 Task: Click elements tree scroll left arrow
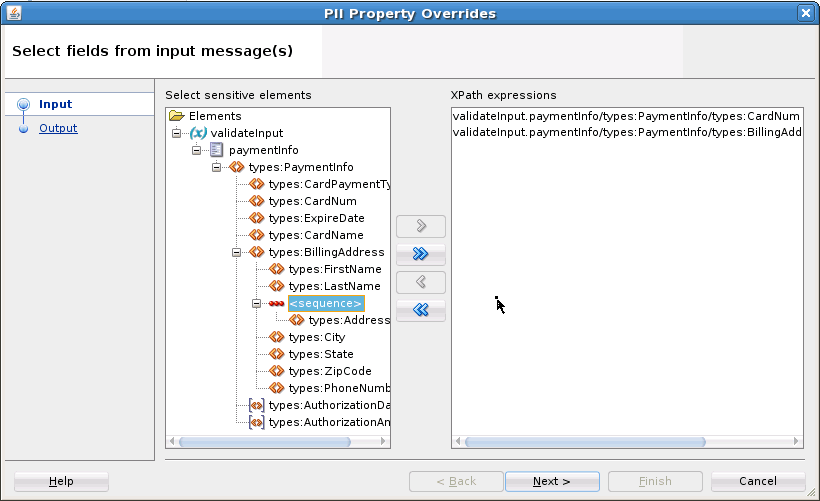coord(172,441)
